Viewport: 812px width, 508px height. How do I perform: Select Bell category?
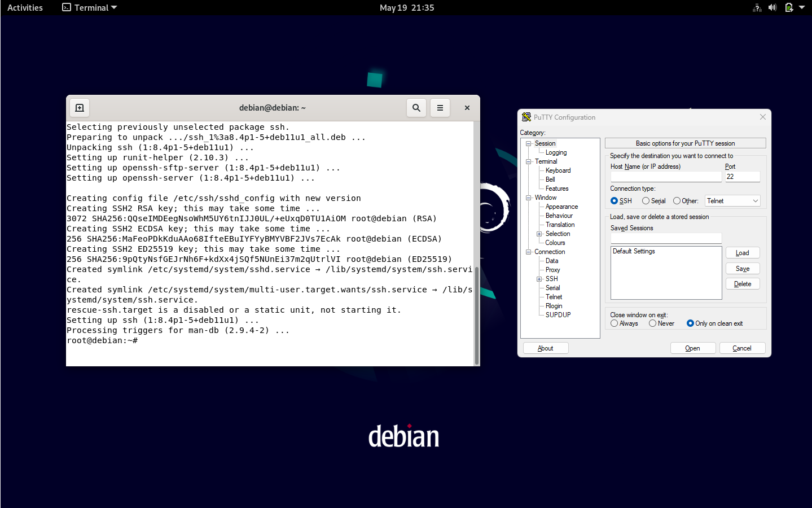pos(550,179)
